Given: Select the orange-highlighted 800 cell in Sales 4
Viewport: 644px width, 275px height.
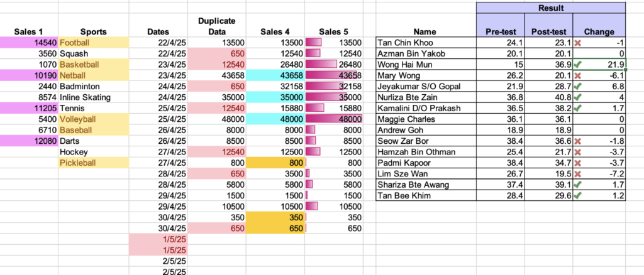Looking at the screenshot, I should click(275, 163).
